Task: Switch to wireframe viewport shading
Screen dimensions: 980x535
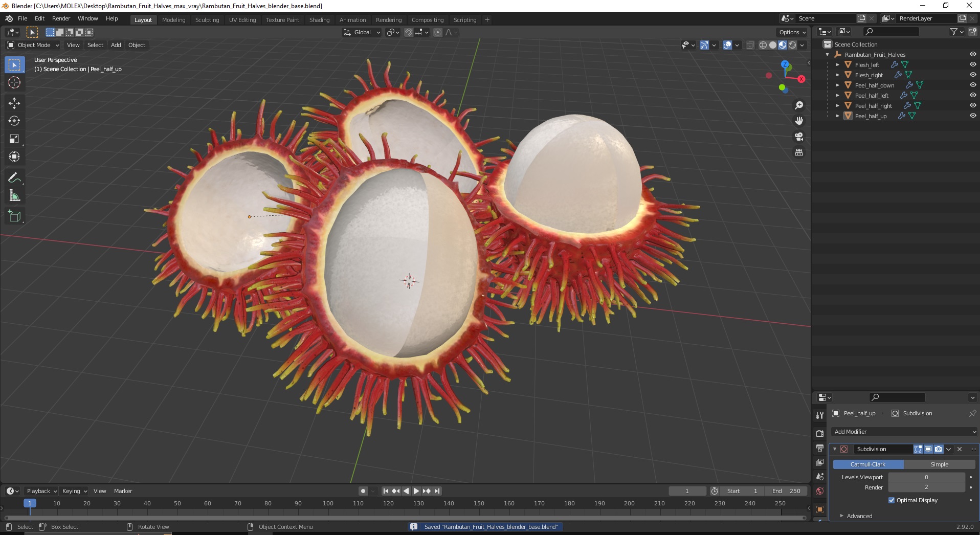Action: (x=763, y=45)
